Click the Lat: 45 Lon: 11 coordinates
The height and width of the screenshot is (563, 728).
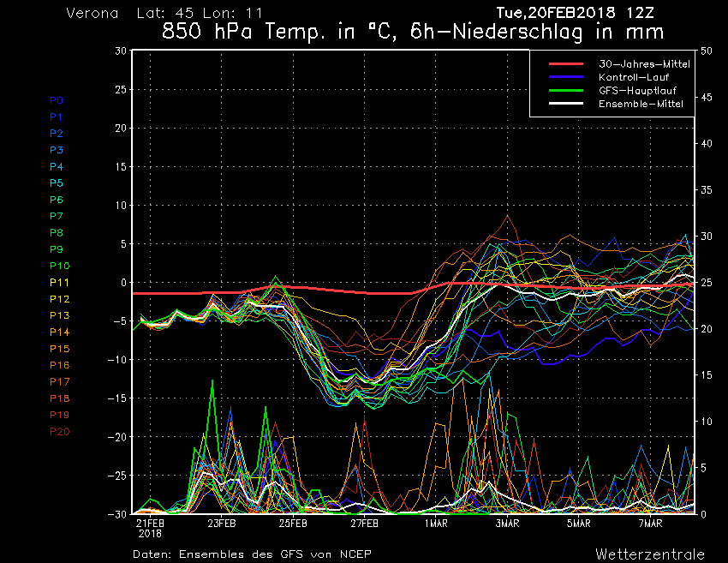click(x=200, y=13)
